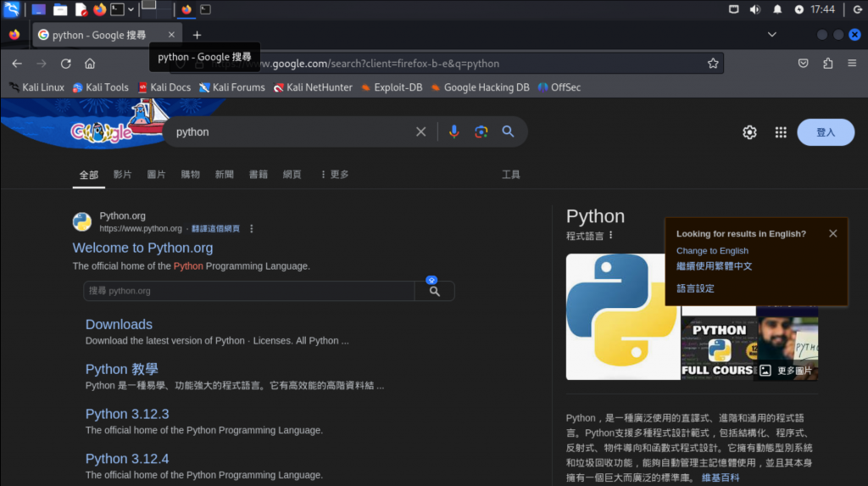The image size is (868, 486).
Task: Focus the 搜尋 python.org site search field
Action: 249,291
